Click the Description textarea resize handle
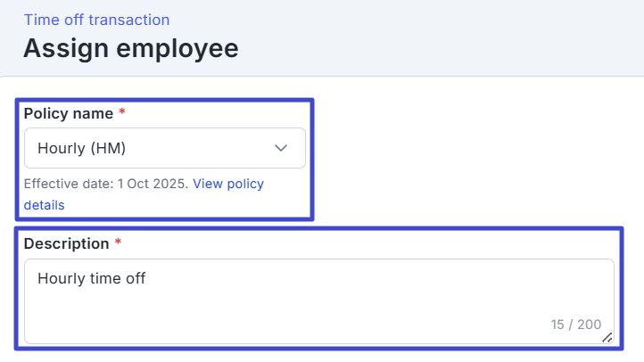This screenshot has height=362, width=644. [607, 337]
